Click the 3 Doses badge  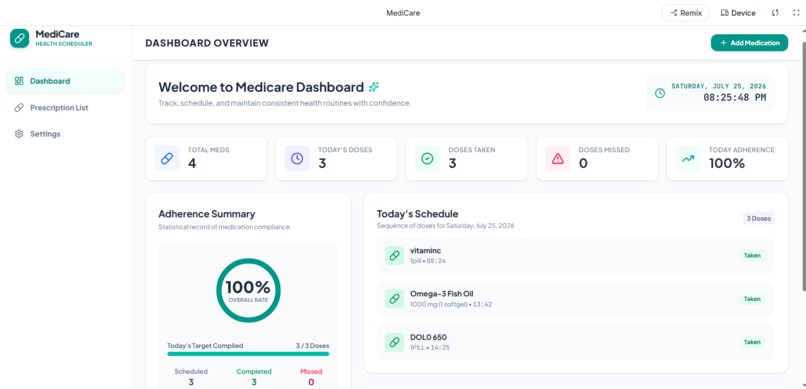758,218
